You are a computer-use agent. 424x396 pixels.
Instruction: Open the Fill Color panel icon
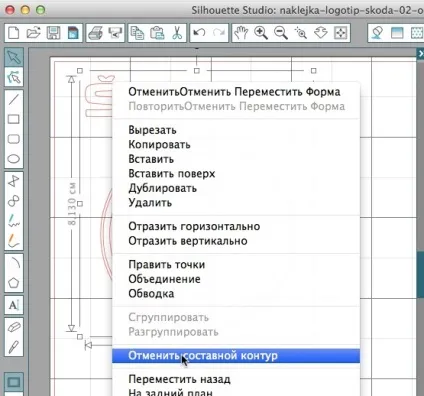377,33
